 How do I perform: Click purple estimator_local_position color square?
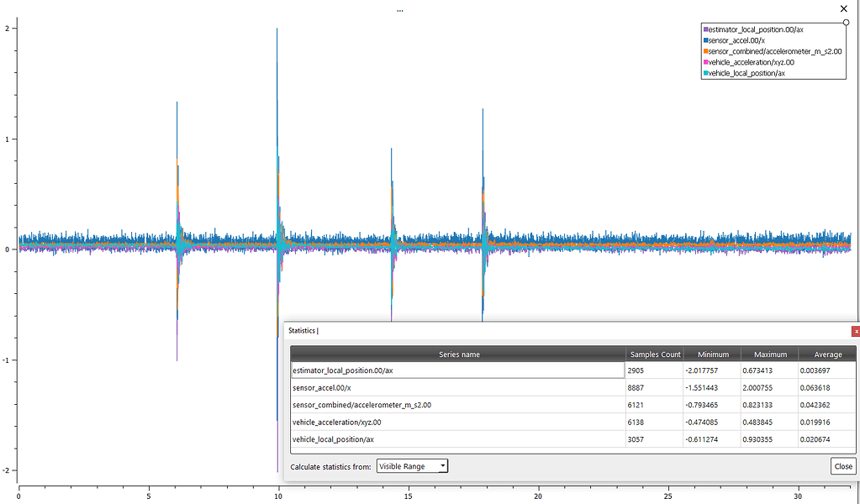[706, 29]
